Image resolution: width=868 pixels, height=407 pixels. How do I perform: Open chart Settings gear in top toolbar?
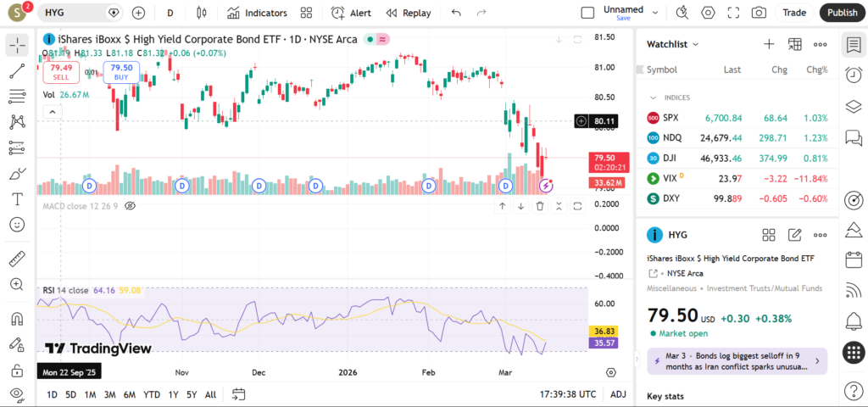[x=709, y=13]
